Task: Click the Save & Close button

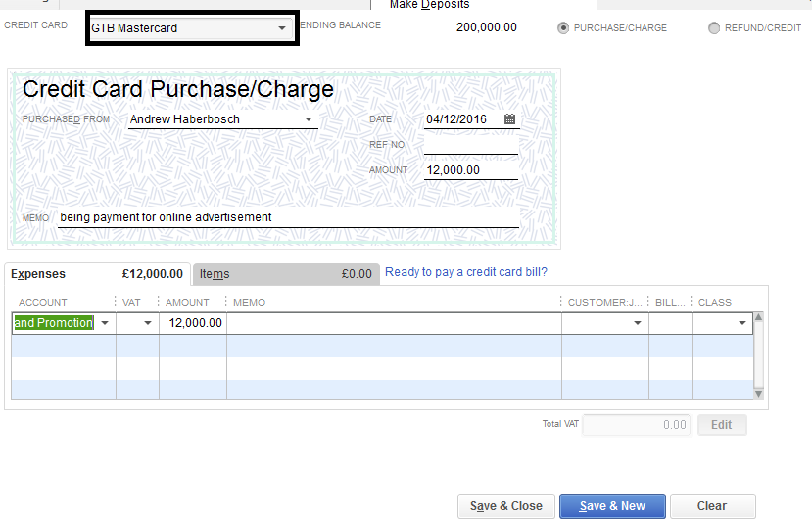Action: (x=505, y=506)
